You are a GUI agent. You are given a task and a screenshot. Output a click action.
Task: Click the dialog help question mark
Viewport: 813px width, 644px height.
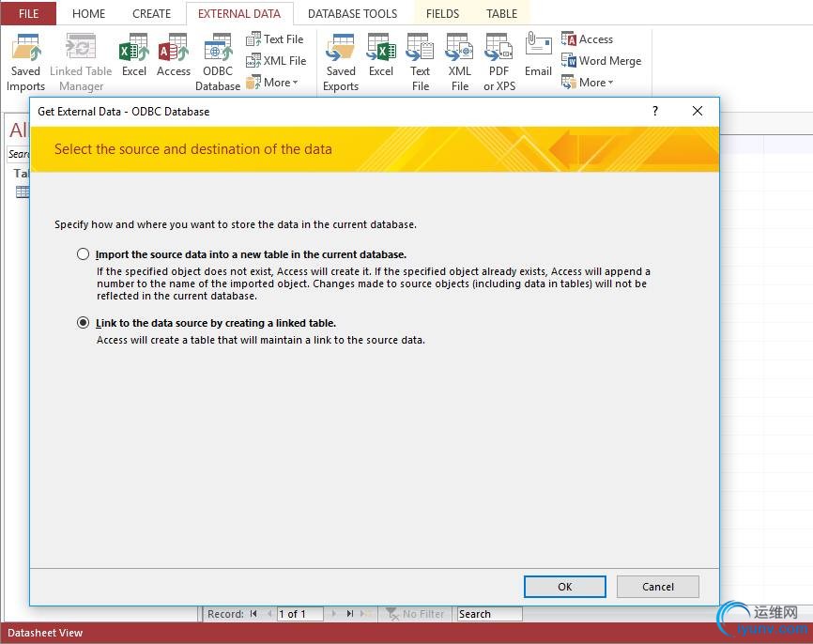tap(655, 111)
